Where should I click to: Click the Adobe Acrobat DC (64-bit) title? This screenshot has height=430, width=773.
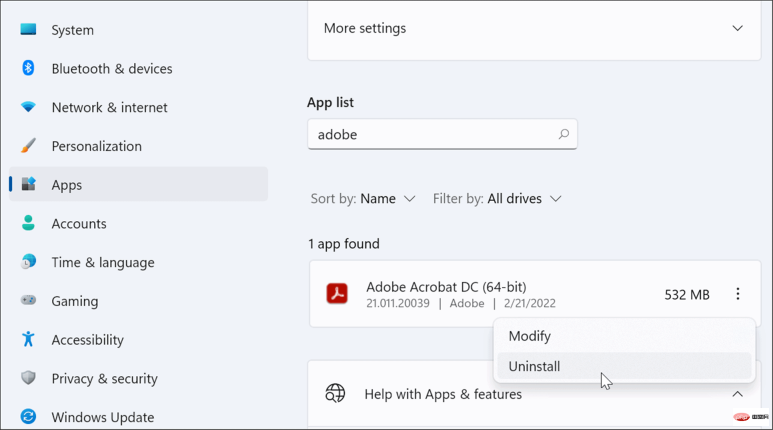pos(446,287)
